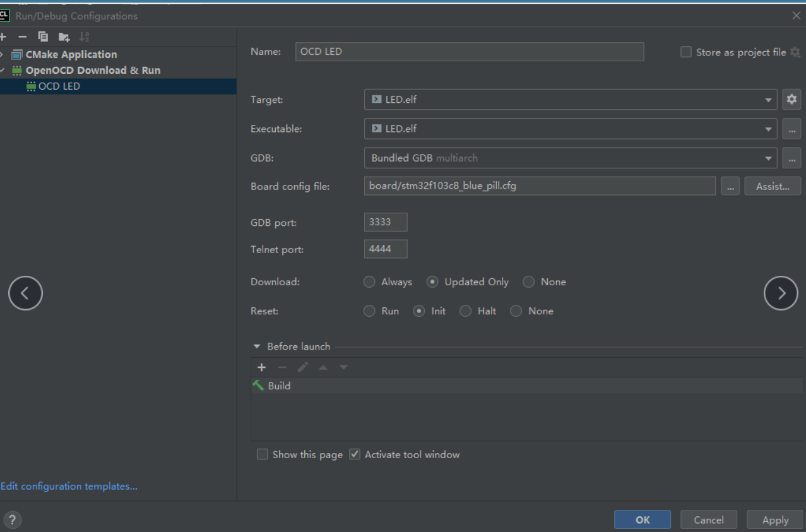The width and height of the screenshot is (806, 532).
Task: Open the Target dropdown list
Action: tap(768, 99)
